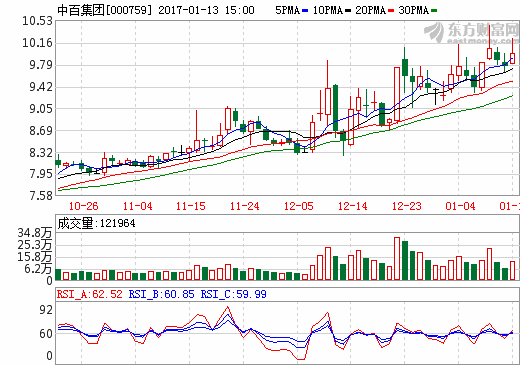This screenshot has height=365, width=520.
Task: Select the 01-04 date label
Action: pos(460,206)
